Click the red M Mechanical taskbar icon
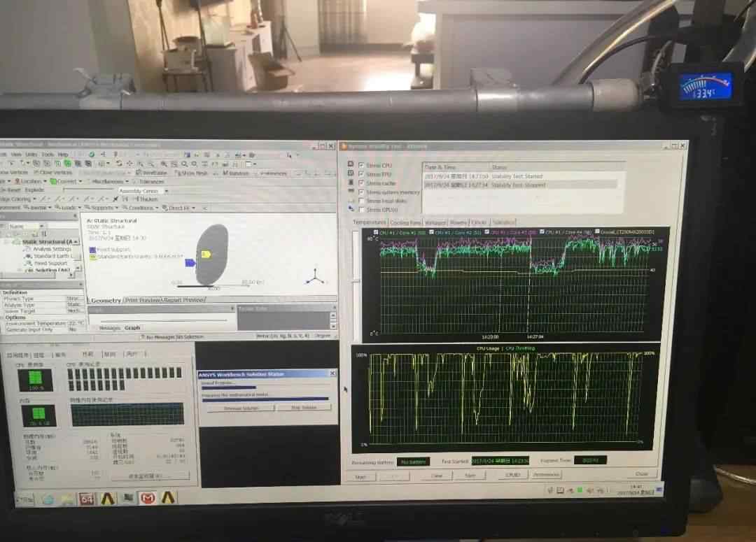The height and width of the screenshot is (542, 756). coord(148,498)
